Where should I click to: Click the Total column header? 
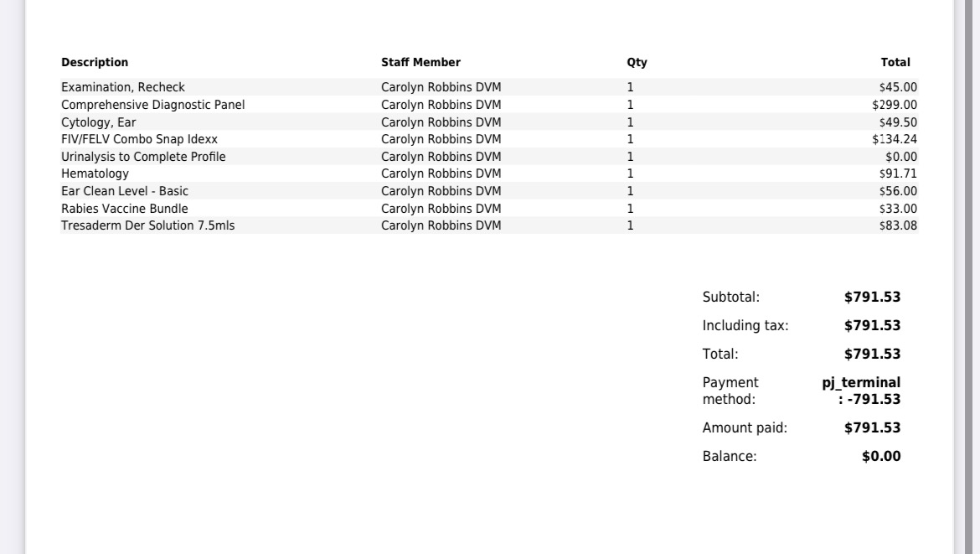pos(895,63)
